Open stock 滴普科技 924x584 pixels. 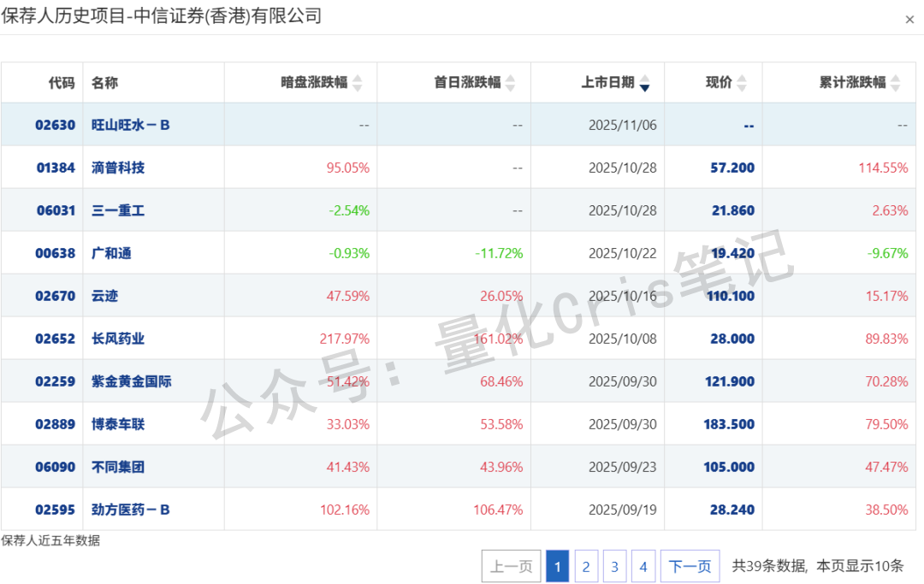click(118, 168)
